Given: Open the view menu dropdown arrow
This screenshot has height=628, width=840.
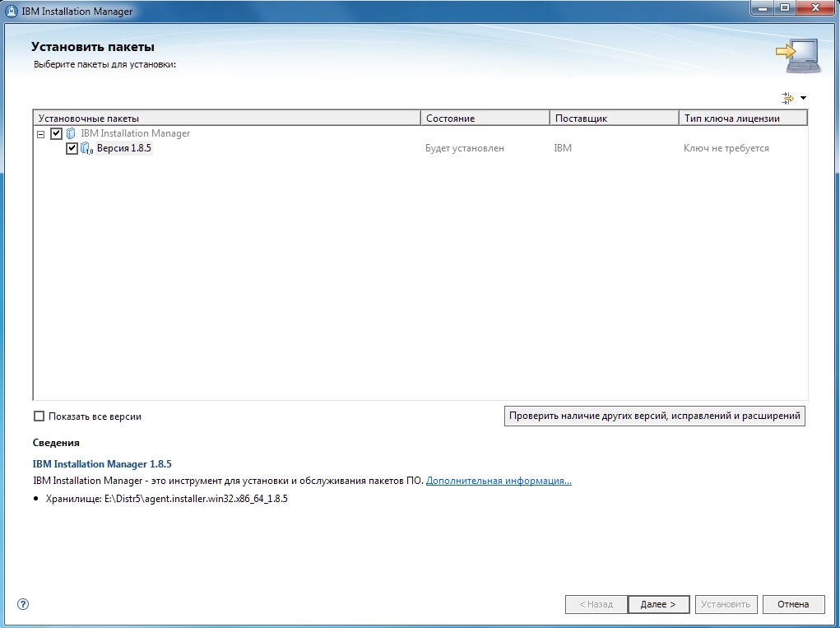Looking at the screenshot, I should pos(803,98).
